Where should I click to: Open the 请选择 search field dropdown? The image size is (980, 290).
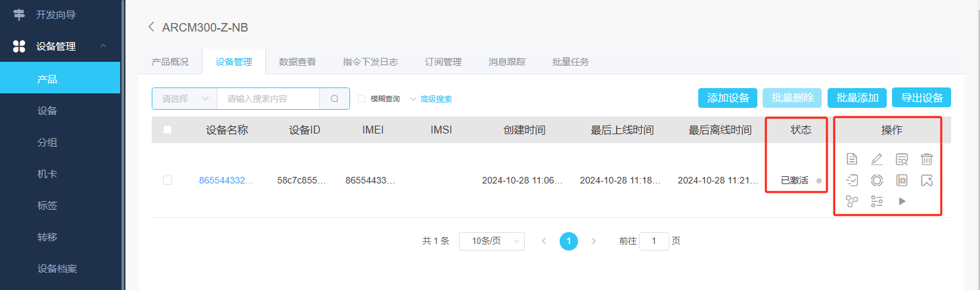tap(185, 99)
